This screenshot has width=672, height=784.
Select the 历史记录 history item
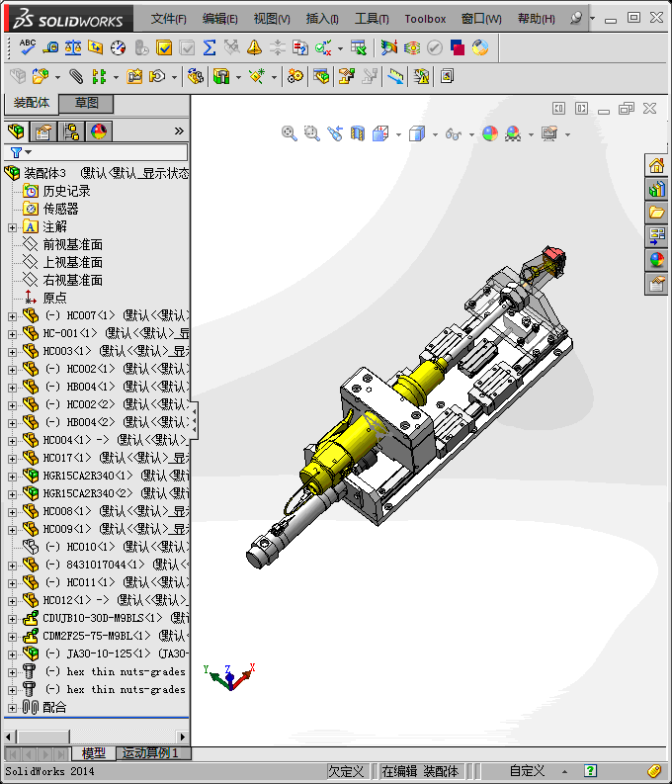(66, 192)
